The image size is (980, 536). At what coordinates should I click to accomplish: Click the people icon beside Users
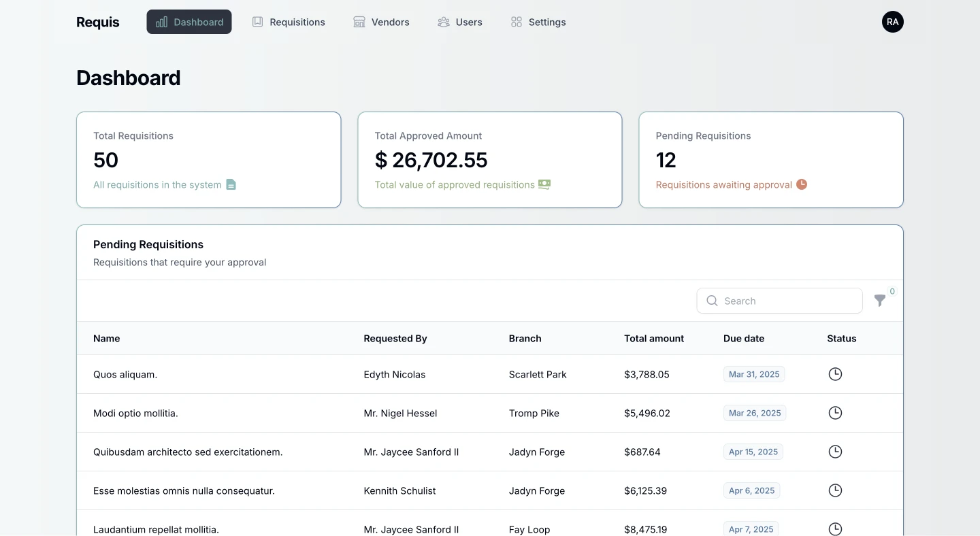coord(444,22)
